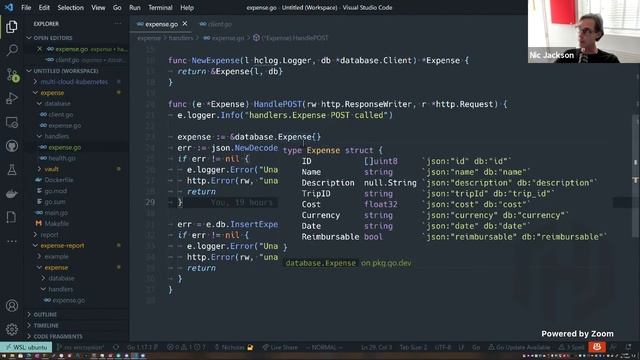Collapse the Open Editors section
This screenshot has height=360, width=640.
click(x=53, y=38)
